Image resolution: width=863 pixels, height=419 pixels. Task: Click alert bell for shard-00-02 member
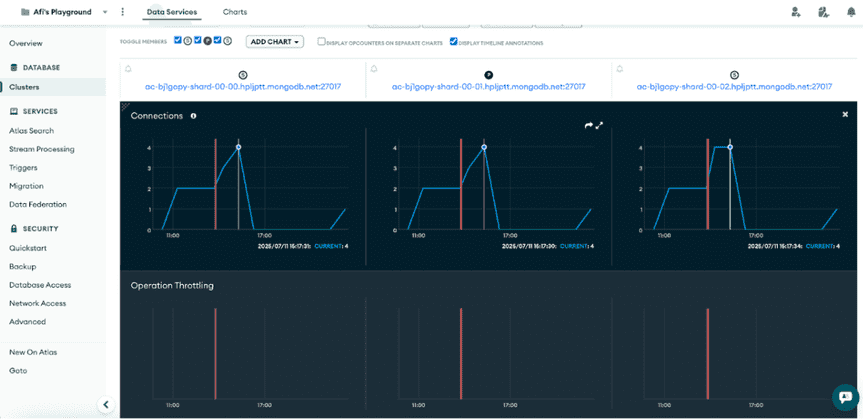620,69
